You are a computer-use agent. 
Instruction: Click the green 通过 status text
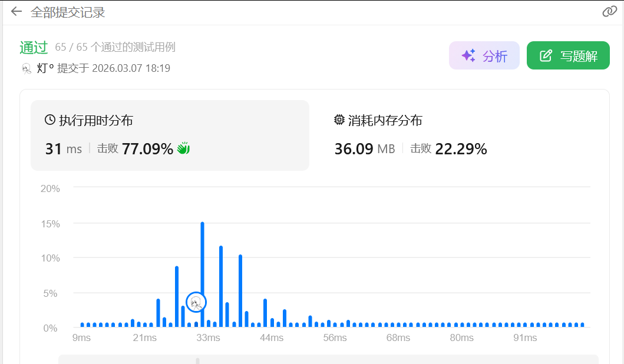(x=34, y=48)
